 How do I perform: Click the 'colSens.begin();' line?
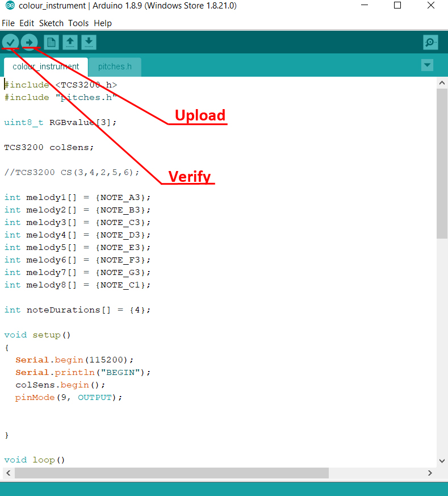pyautogui.click(x=60, y=385)
